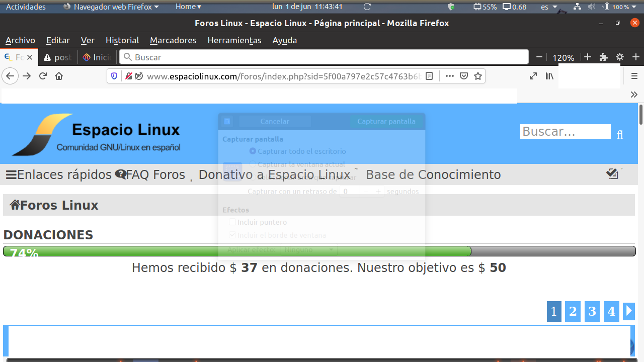This screenshot has width=644, height=362.
Task: Open Base de Conocimiento link
Action: click(433, 174)
